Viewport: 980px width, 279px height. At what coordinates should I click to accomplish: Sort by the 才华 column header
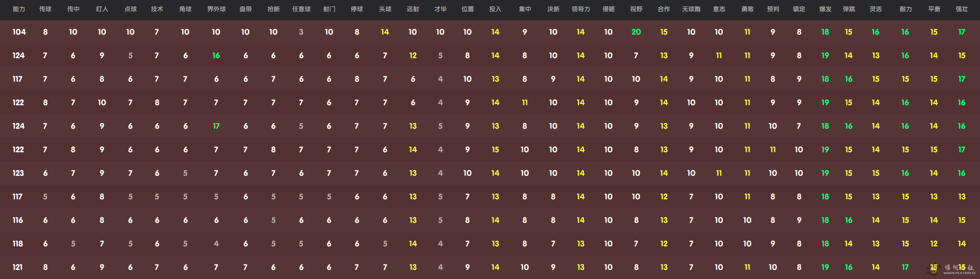click(440, 9)
